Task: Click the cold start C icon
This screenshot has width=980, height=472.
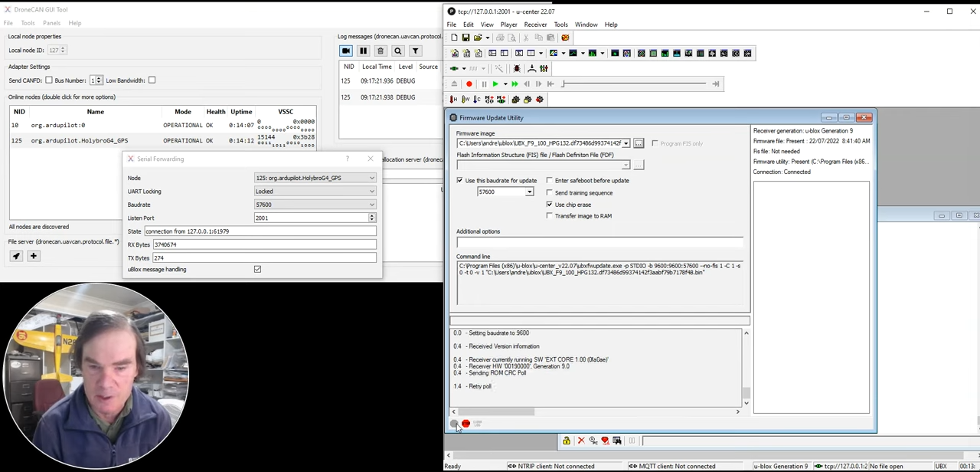Action: point(479,100)
